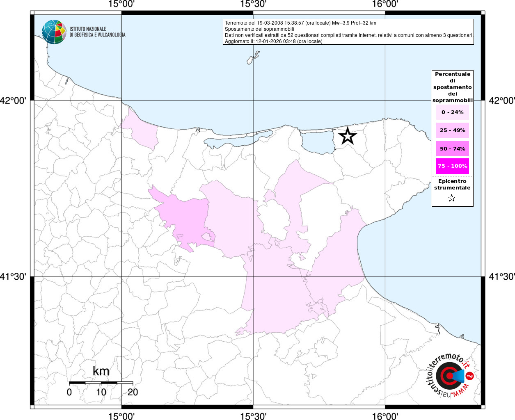Screen dimensions: 515x420
Task: Click the darker pink 25-49% municipality on the map
Action: pyautogui.click(x=186, y=219)
